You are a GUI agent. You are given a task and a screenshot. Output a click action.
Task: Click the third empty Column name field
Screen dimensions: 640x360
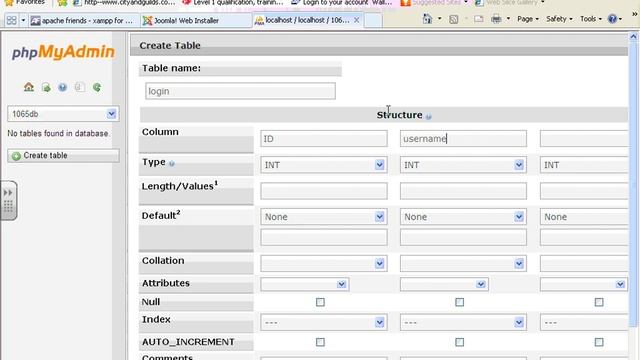(x=584, y=139)
